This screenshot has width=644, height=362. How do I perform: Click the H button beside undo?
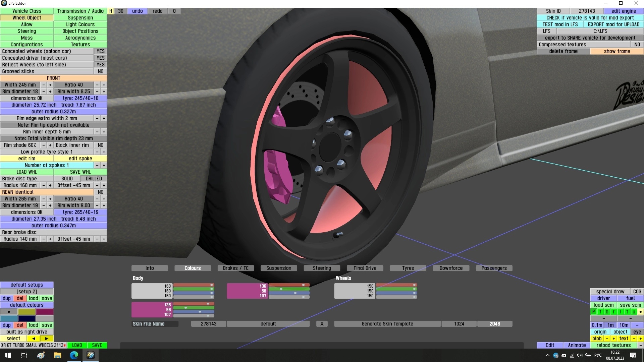(x=111, y=11)
